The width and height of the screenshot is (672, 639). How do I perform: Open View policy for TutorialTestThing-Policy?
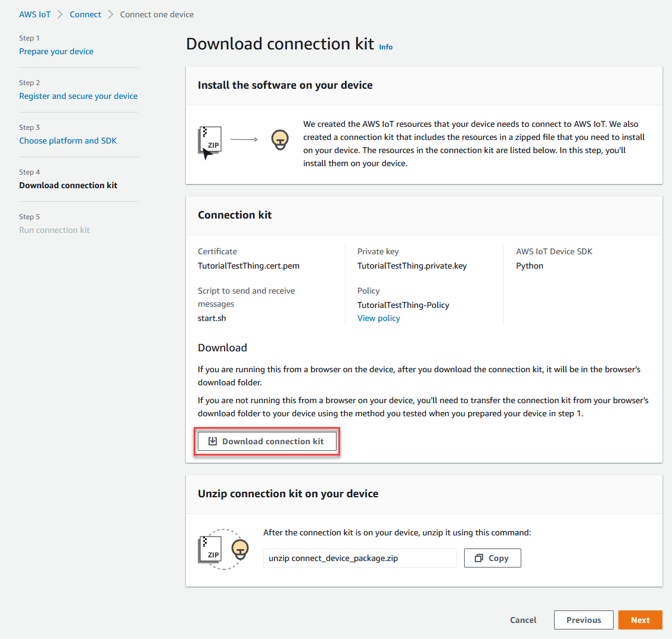tap(378, 318)
